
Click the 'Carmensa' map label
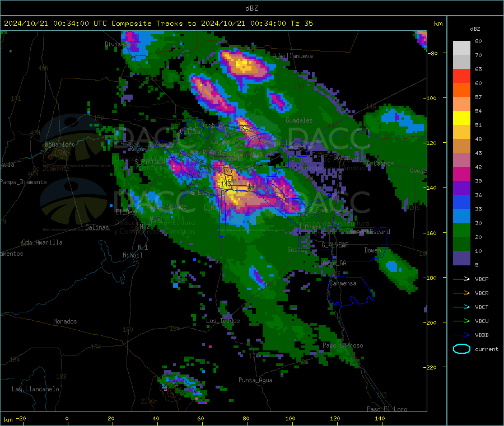pos(343,284)
